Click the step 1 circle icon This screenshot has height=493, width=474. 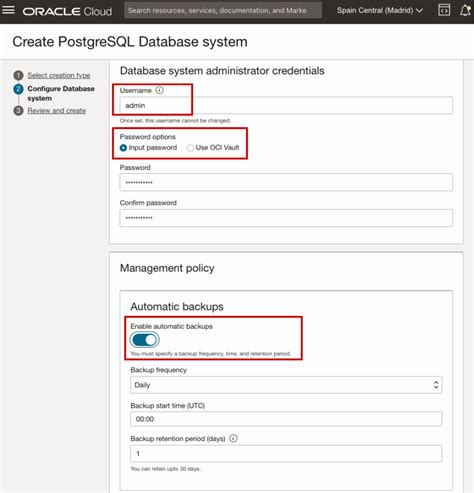18,75
